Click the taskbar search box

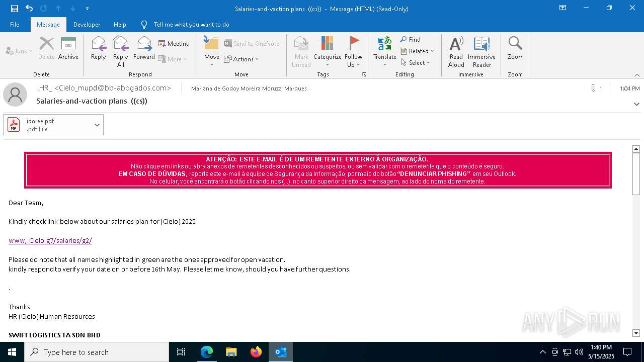[97, 352]
